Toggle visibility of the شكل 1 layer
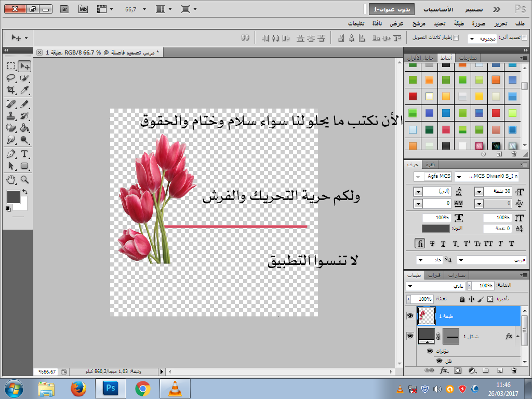 click(x=410, y=336)
